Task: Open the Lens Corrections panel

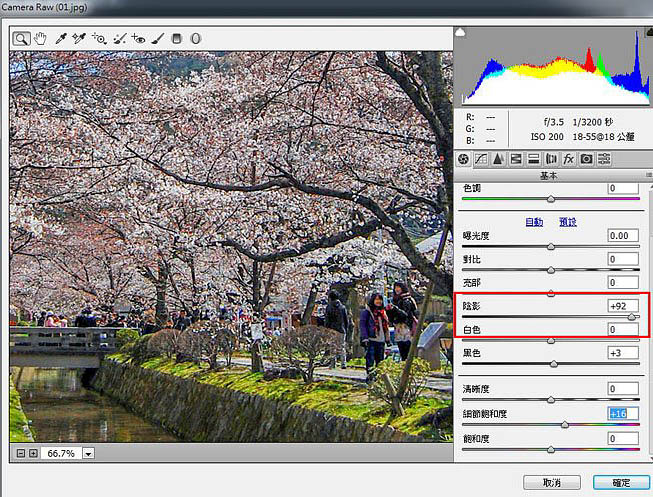Action: (x=551, y=159)
